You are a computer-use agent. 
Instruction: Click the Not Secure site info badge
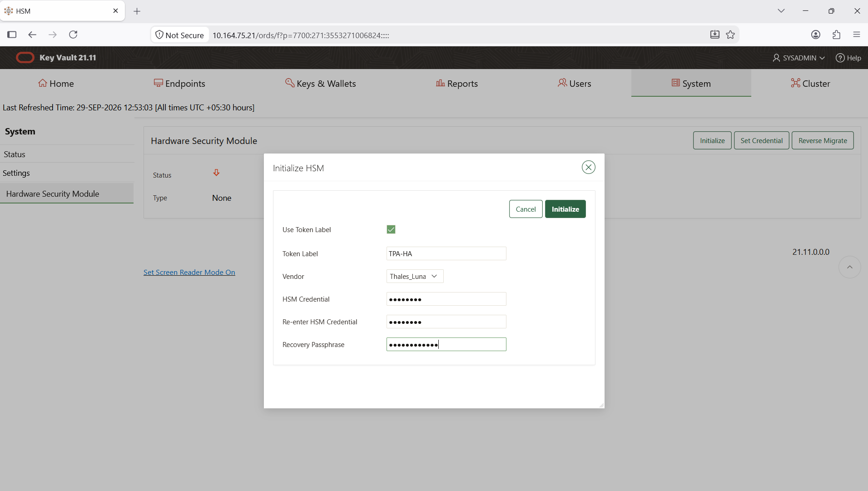coord(180,35)
